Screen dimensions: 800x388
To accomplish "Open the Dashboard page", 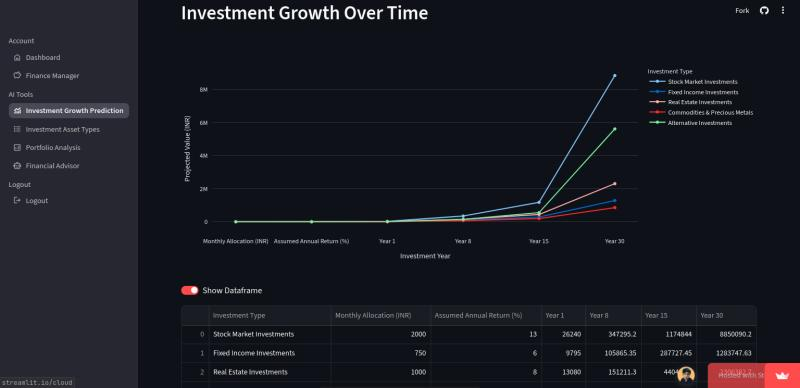I will tap(69, 58).
